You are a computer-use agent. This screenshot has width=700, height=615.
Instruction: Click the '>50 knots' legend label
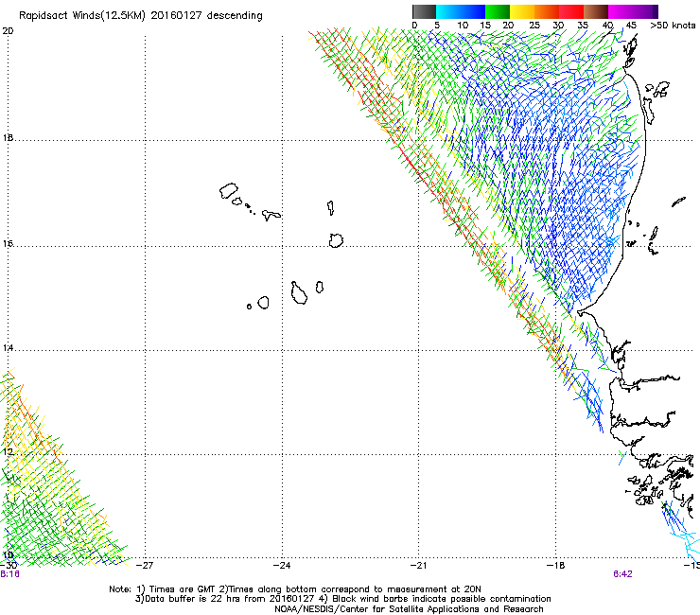pyautogui.click(x=673, y=26)
